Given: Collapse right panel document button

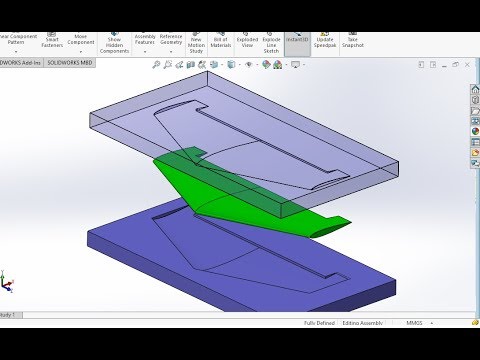Looking at the screenshot, I should point(433,65).
